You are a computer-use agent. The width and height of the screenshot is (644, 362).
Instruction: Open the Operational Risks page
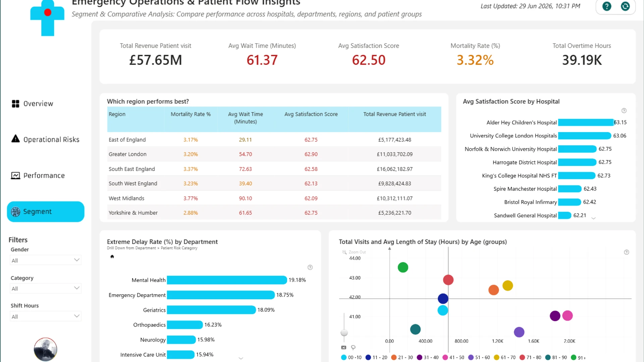46,139
